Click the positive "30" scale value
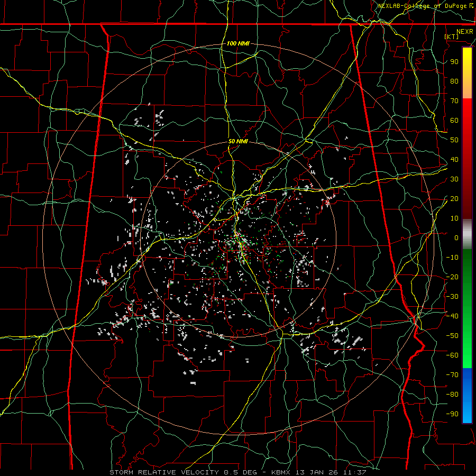The width and height of the screenshot is (476, 476). coord(454,179)
